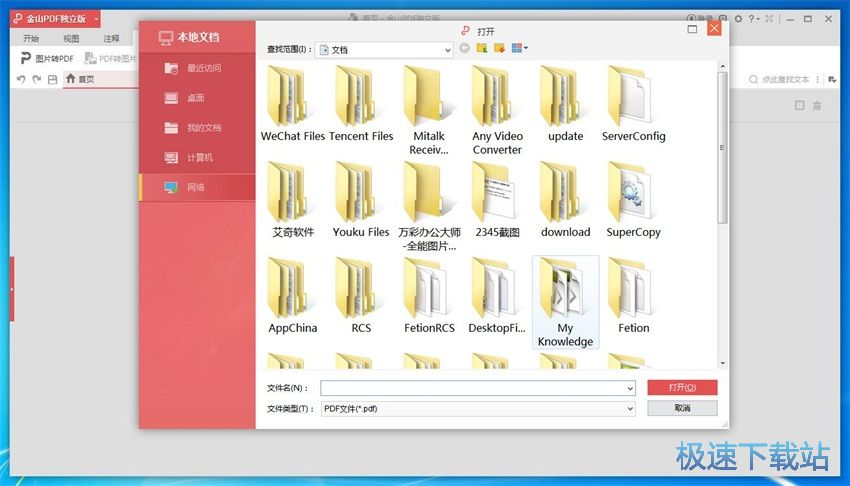
Task: Click the search text box in main window
Action: (780, 79)
